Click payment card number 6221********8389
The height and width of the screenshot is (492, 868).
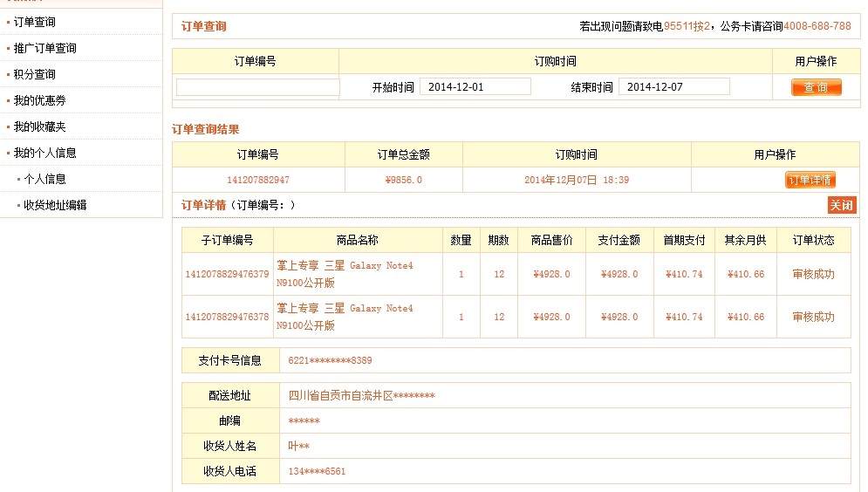(x=330, y=360)
